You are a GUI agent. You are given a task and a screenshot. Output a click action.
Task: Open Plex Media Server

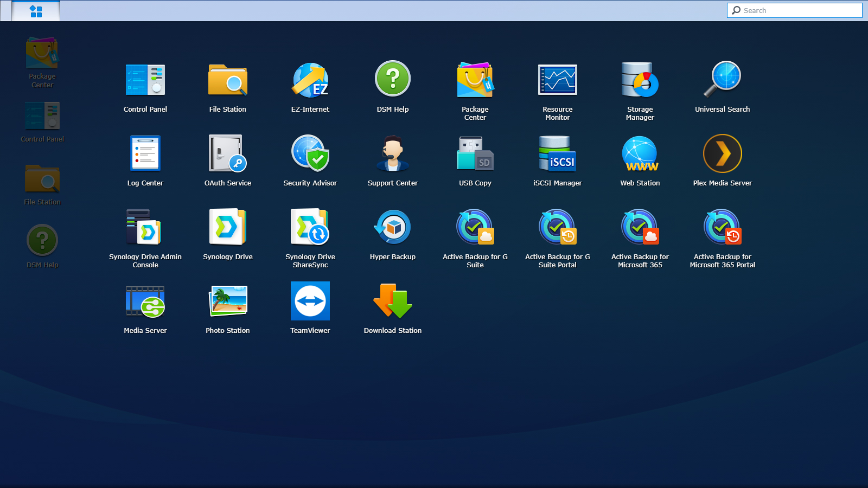723,161
